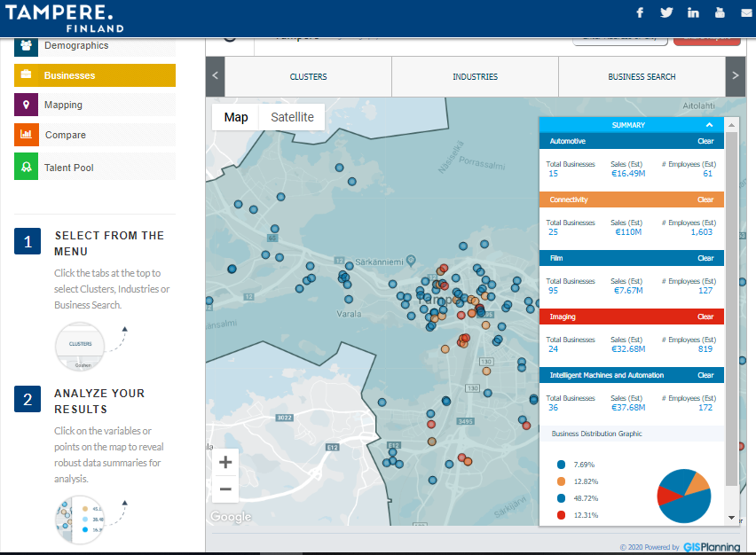Click Intelligent Machines total businesses 36
The width and height of the screenshot is (756, 555).
(553, 408)
